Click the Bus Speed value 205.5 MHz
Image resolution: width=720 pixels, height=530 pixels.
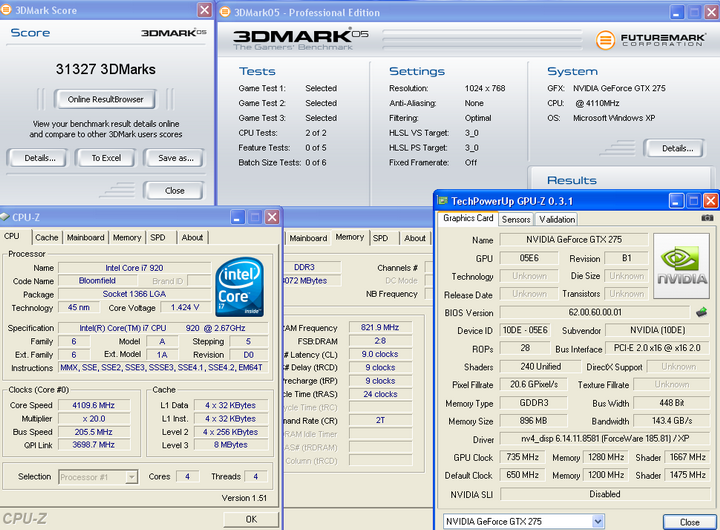[94, 432]
